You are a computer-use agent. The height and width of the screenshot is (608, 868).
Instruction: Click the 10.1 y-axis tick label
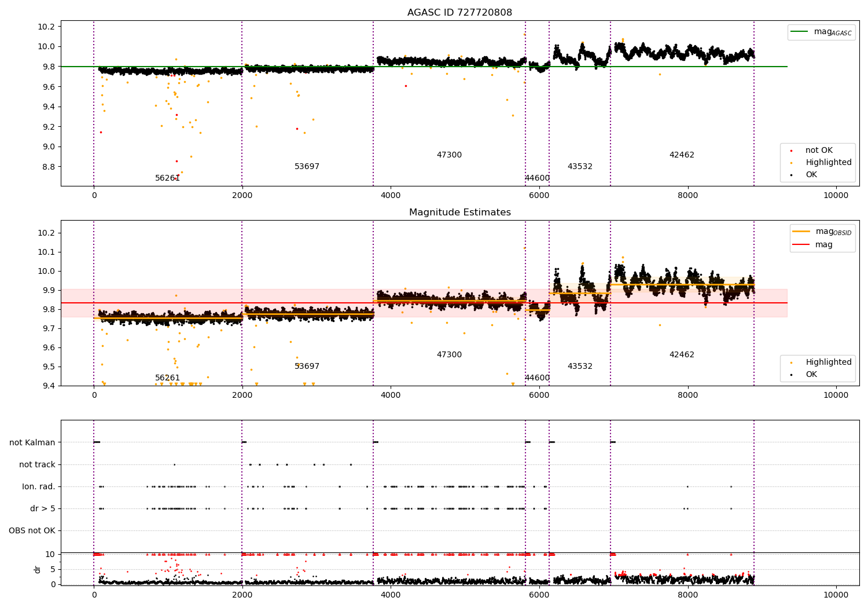[x=46, y=252]
